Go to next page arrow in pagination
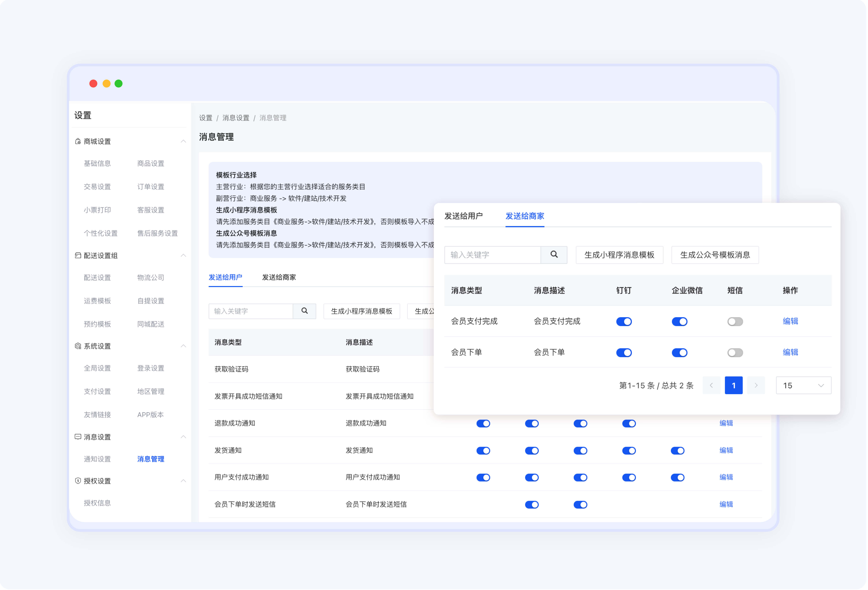 pos(756,385)
